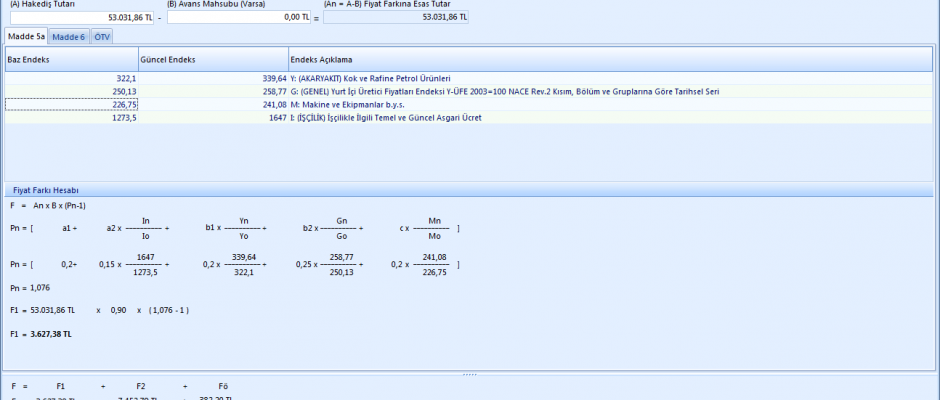
Task: Select the ÖTV tab
Action: (x=102, y=37)
